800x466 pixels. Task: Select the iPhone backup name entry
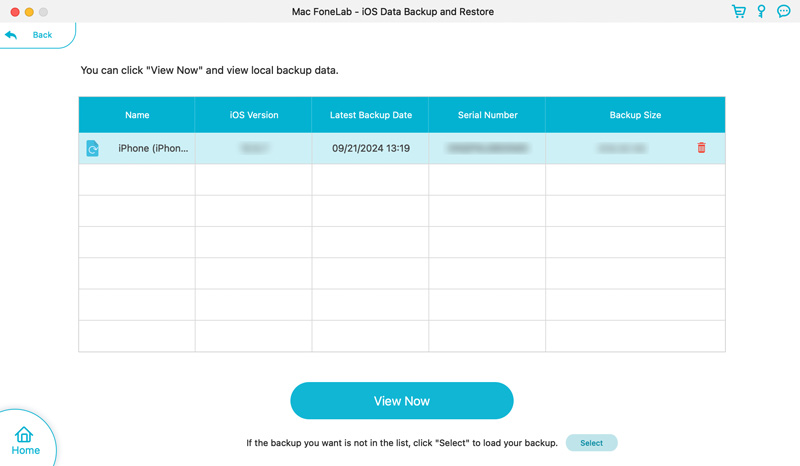(153, 148)
